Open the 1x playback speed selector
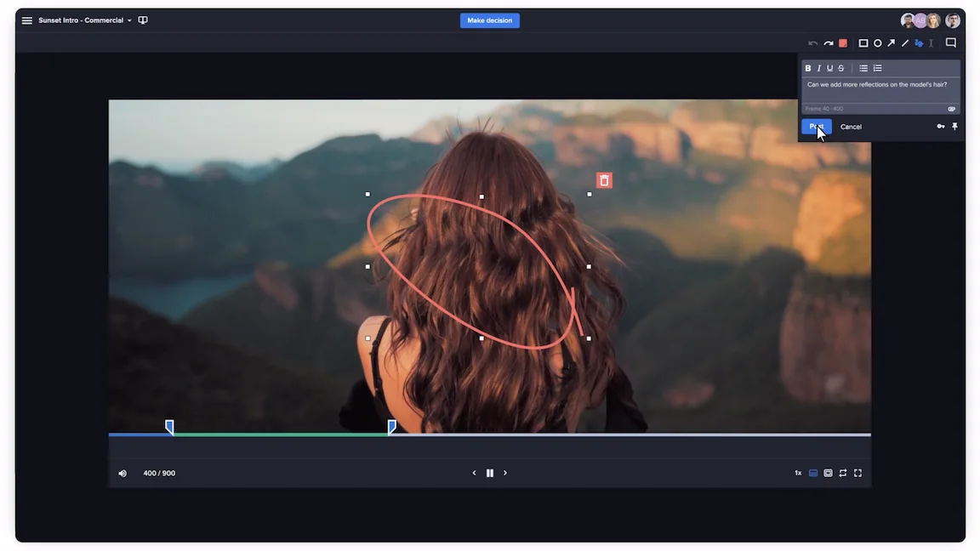Screen dimensions: 980x551 798,473
